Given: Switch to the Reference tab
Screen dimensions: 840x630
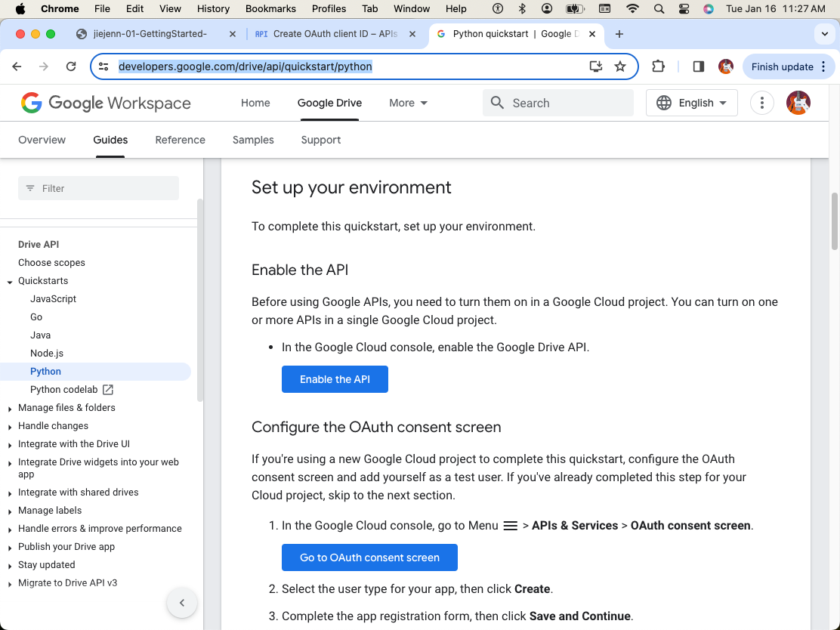Looking at the screenshot, I should [x=180, y=140].
